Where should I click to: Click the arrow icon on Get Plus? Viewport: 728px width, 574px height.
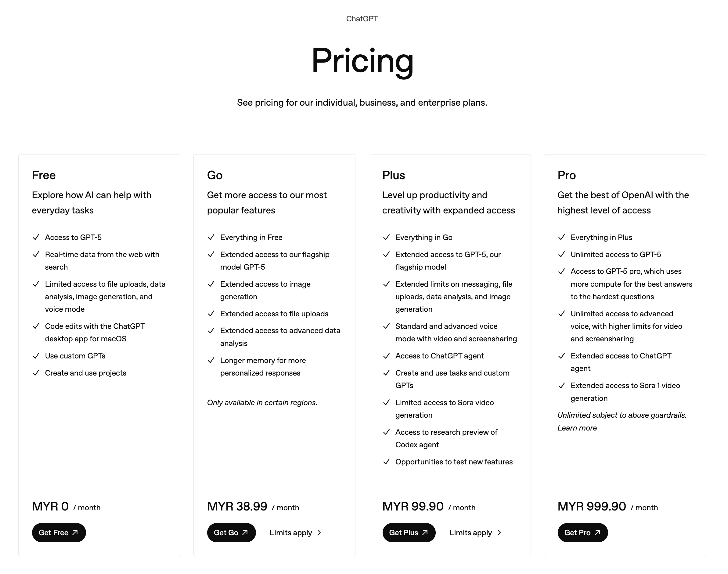pyautogui.click(x=425, y=532)
